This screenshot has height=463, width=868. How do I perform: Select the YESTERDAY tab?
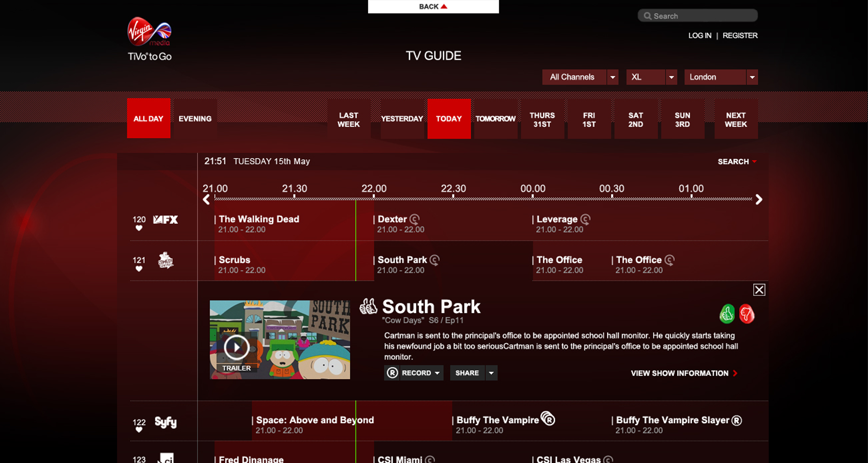click(x=402, y=119)
